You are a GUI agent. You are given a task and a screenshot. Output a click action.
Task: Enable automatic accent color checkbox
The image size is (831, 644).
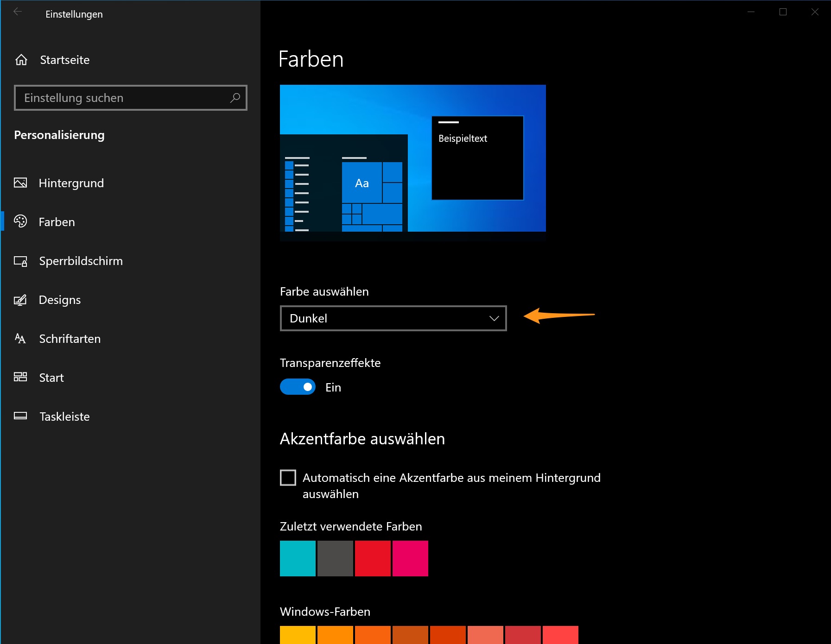(x=288, y=478)
